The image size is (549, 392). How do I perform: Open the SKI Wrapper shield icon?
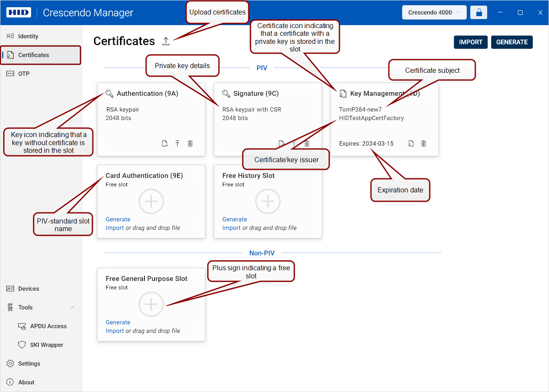[x=23, y=345]
